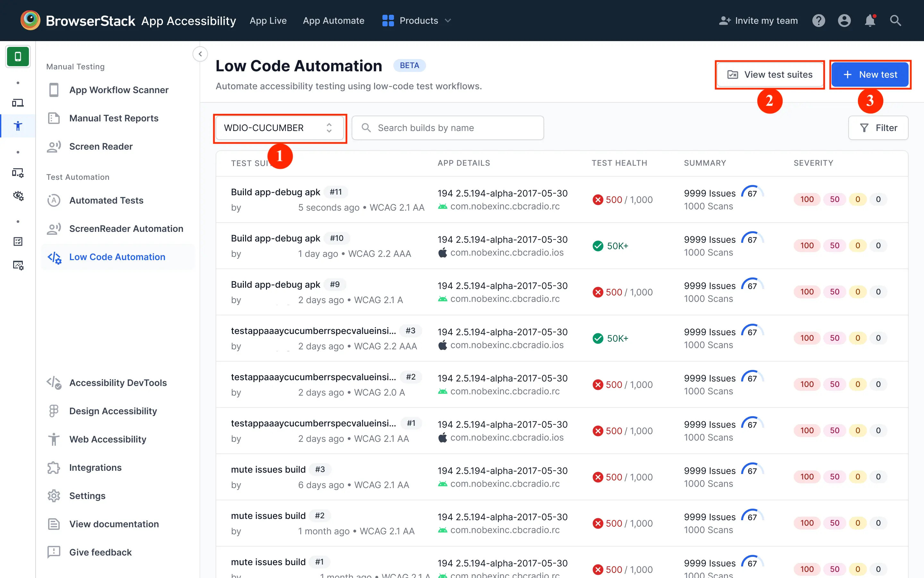Open the notifications bell icon
This screenshot has height=578, width=924.
point(870,21)
